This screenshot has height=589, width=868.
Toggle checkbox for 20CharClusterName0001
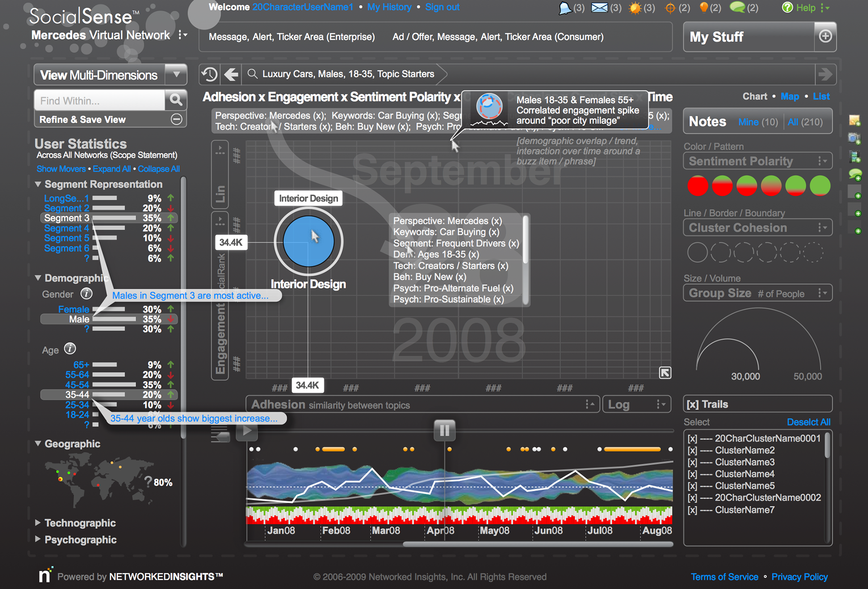(692, 438)
